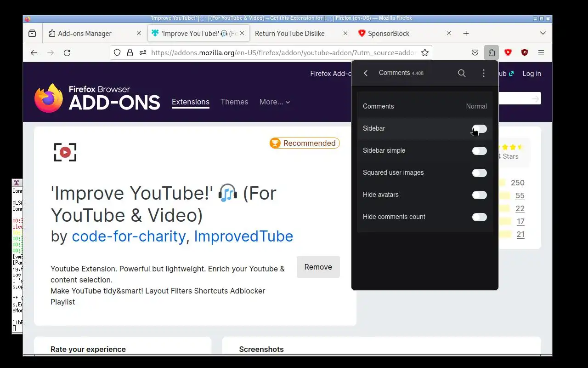Click the tracking protection shield icon
The height and width of the screenshot is (368, 588).
tap(117, 52)
